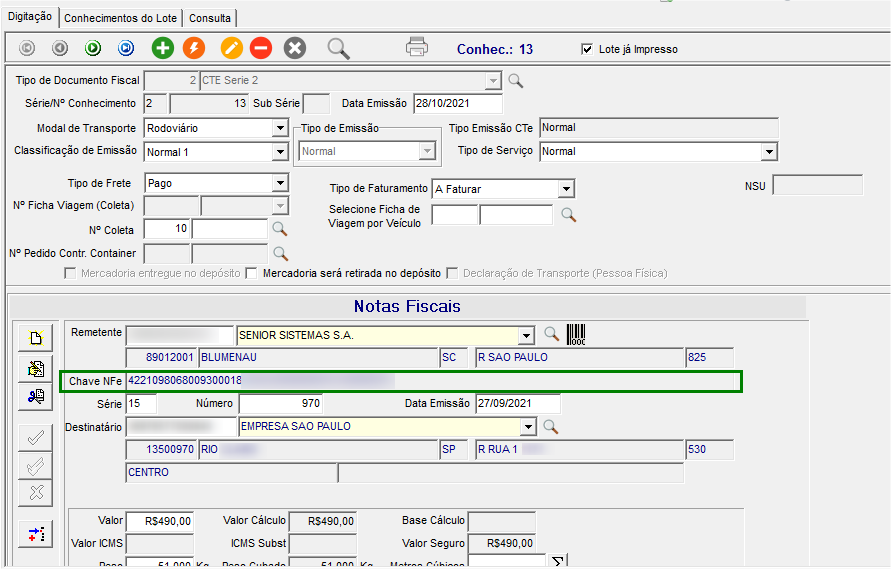Click the barcode scanner icon beside Remetente
Screen dimensions: 891x569
[576, 335]
